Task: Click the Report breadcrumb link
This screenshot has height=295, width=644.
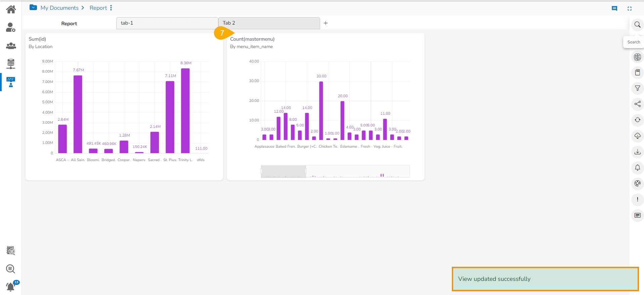Action: [98, 8]
